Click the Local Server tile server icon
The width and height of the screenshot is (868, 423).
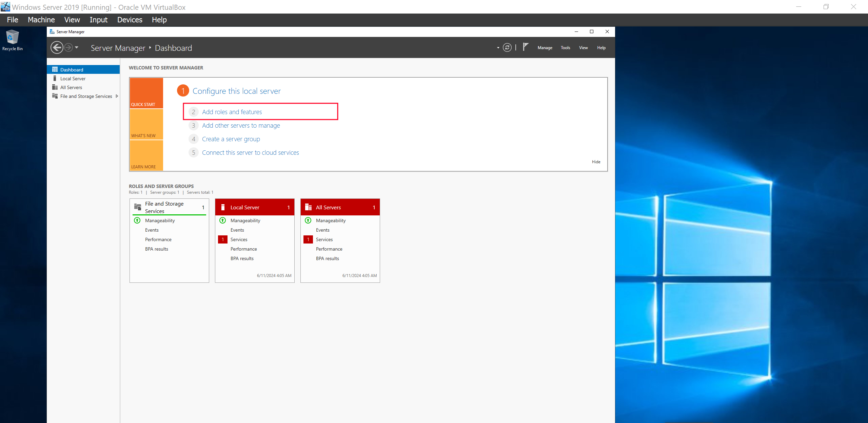click(223, 207)
